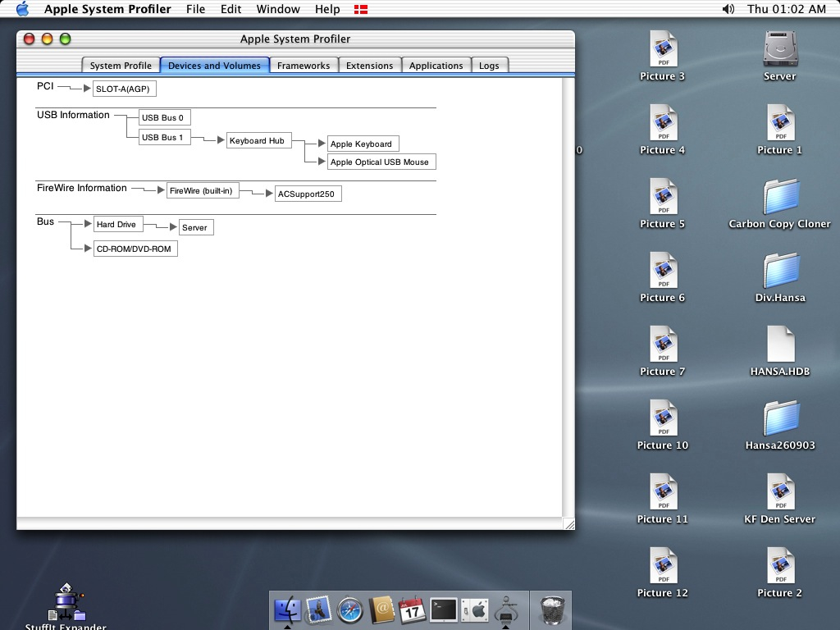Expand the ACSupport250 disclosure triangle
Image resolution: width=840 pixels, height=630 pixels.
coord(269,193)
